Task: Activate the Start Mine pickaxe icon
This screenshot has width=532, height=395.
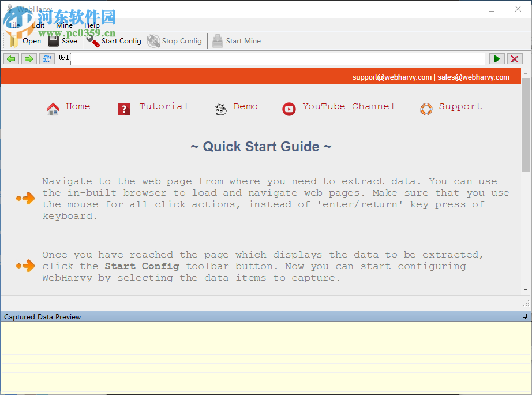Action: point(217,40)
